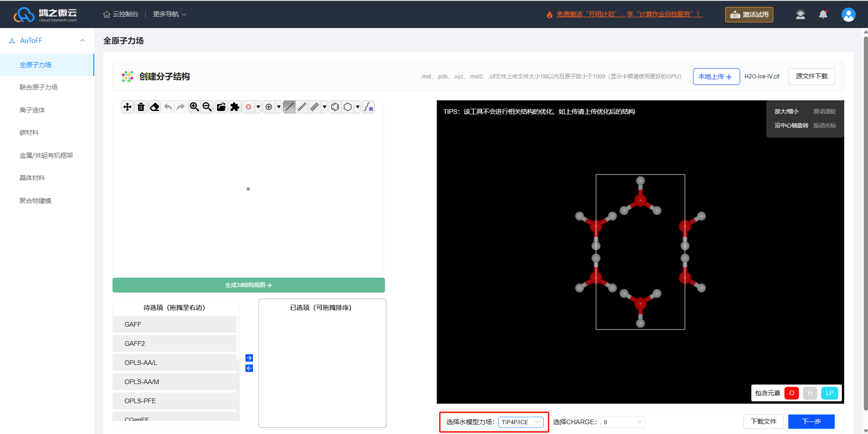
Task: Open 金属/共轭有机框架 in the sidebar
Action: [x=47, y=155]
